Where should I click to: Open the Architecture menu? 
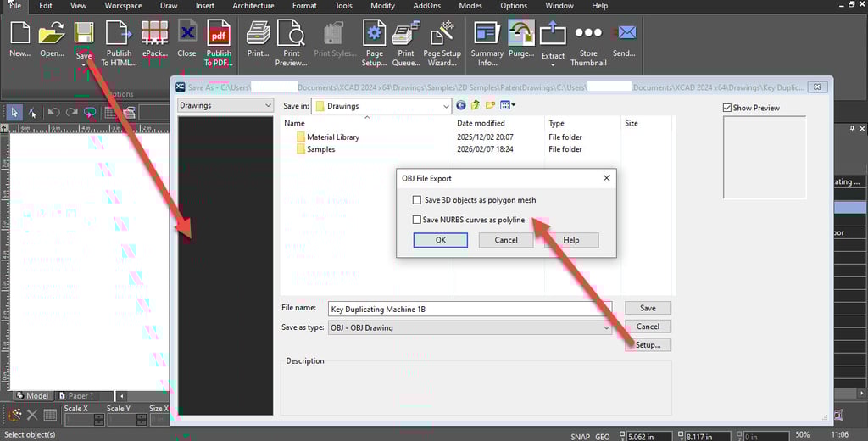[253, 6]
